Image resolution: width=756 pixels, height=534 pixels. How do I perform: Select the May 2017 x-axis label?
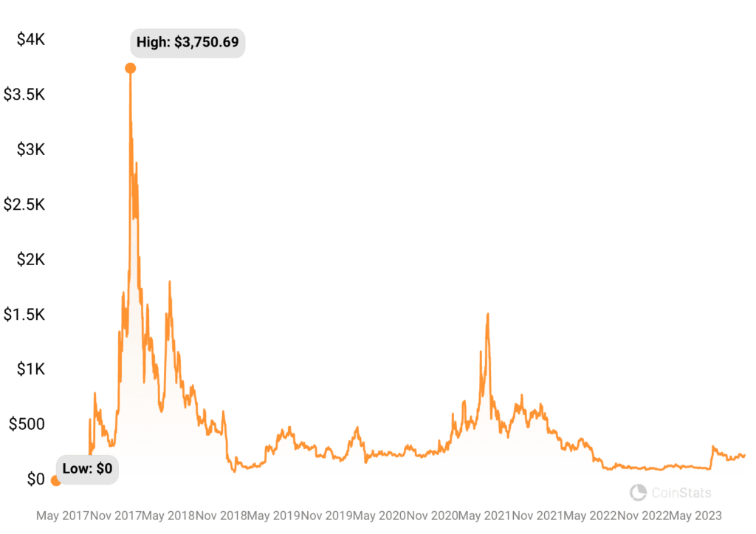[63, 516]
